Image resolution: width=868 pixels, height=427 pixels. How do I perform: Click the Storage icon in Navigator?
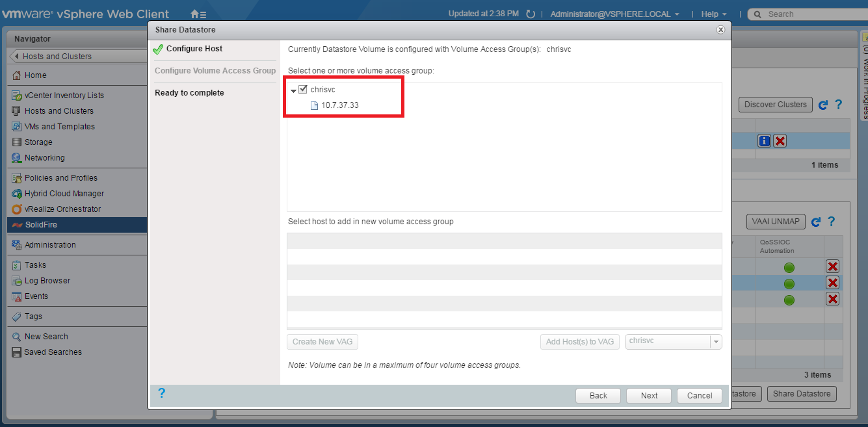(x=17, y=142)
